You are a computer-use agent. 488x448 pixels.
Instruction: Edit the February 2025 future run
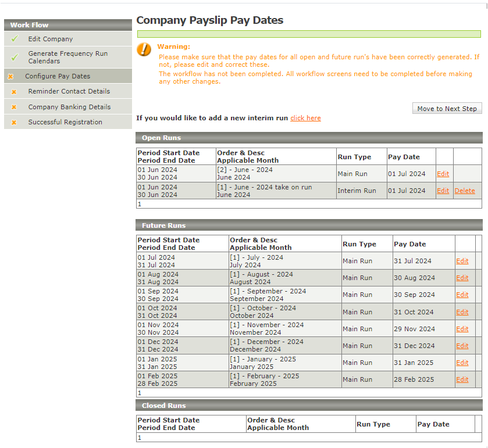pyautogui.click(x=462, y=379)
